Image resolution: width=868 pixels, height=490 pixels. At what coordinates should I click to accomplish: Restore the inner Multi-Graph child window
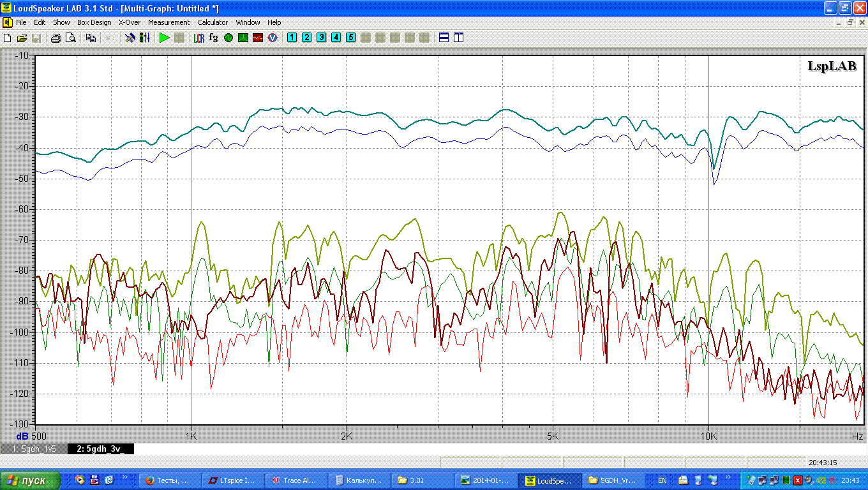(849, 22)
